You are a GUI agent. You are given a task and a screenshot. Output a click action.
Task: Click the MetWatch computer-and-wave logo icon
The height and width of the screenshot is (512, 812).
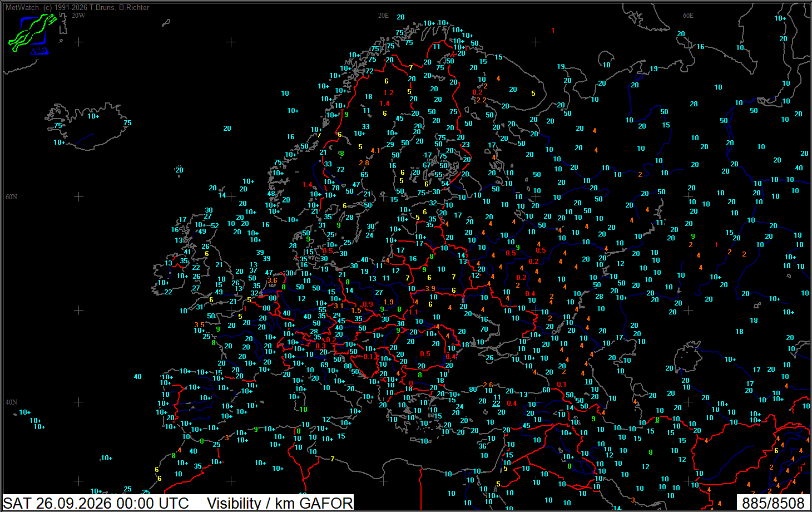tap(32, 34)
